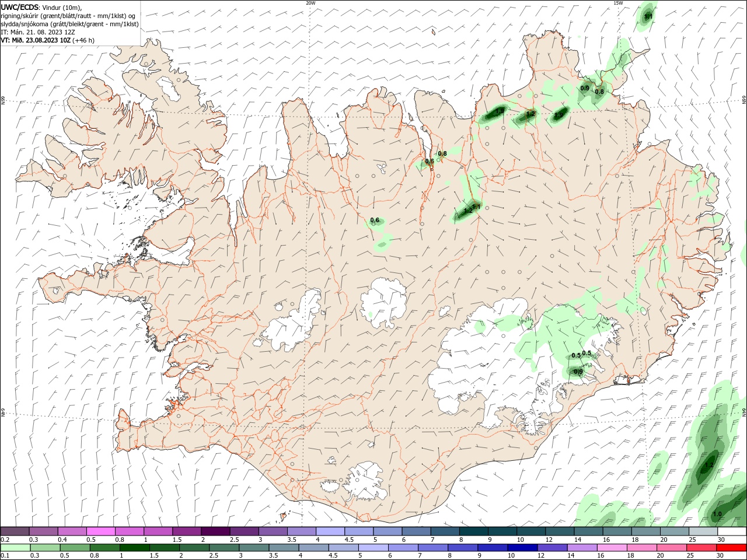Click the 1.1 label beside the 1.2 cell
Image resolution: width=747 pixels, height=560 pixels.
point(476,206)
